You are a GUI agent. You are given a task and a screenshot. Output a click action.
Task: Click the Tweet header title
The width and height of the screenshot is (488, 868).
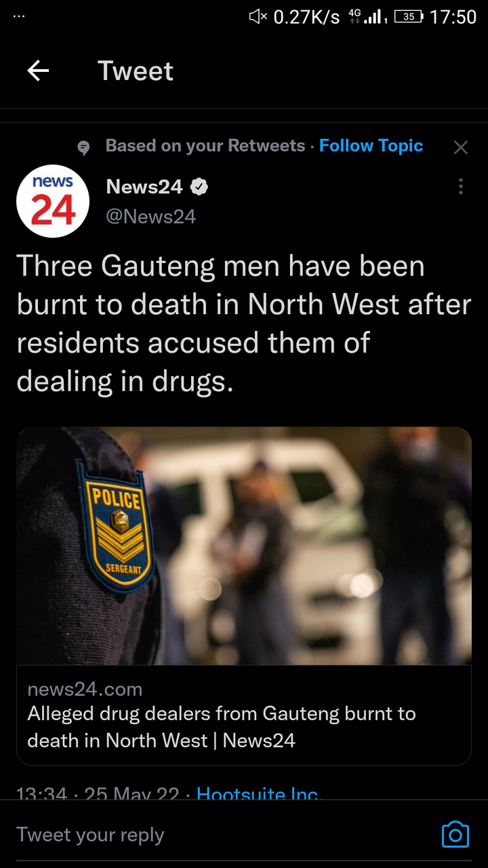[x=136, y=71]
